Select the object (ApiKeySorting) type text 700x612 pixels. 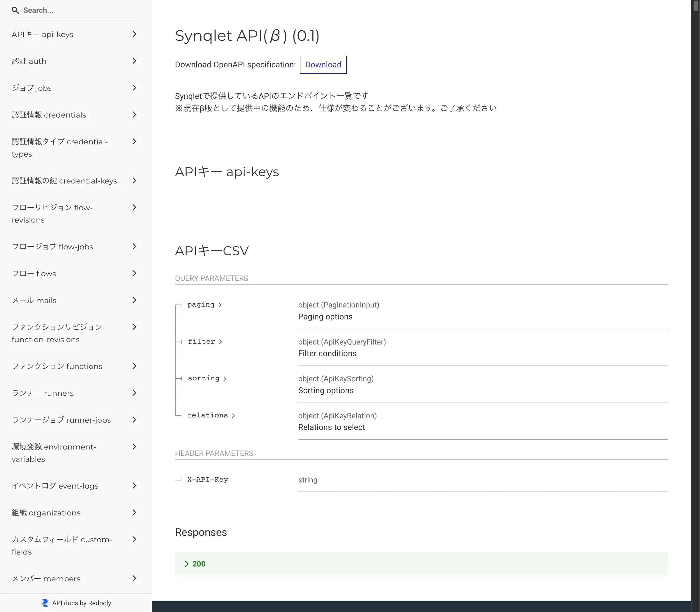[x=336, y=379]
